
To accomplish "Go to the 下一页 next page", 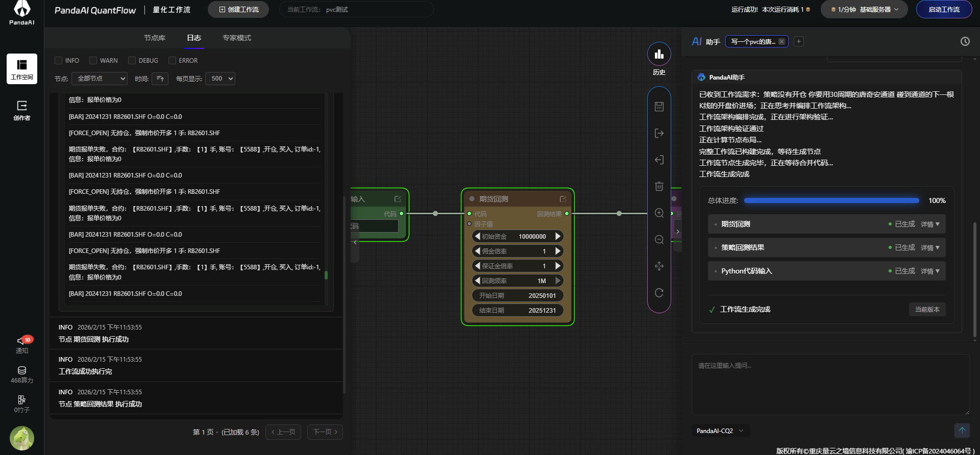I will (x=325, y=432).
